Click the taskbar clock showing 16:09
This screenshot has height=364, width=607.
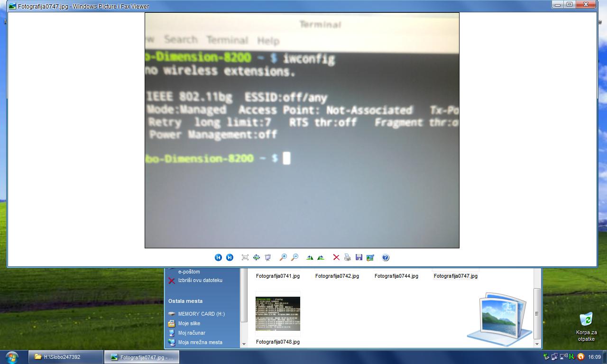coord(595,357)
